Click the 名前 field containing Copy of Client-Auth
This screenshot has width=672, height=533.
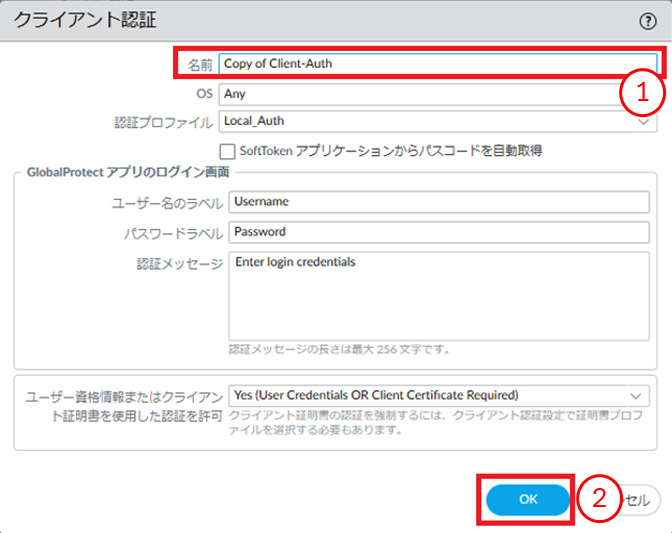coord(438,63)
